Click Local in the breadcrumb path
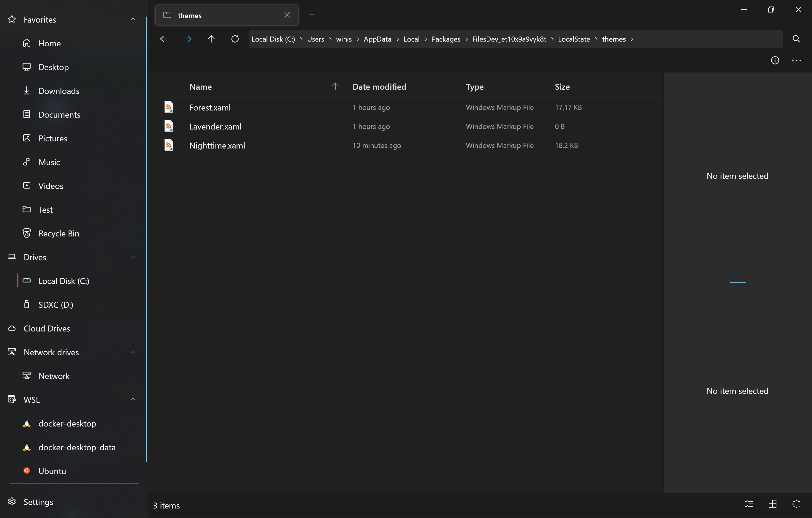The image size is (812, 518). (x=411, y=39)
